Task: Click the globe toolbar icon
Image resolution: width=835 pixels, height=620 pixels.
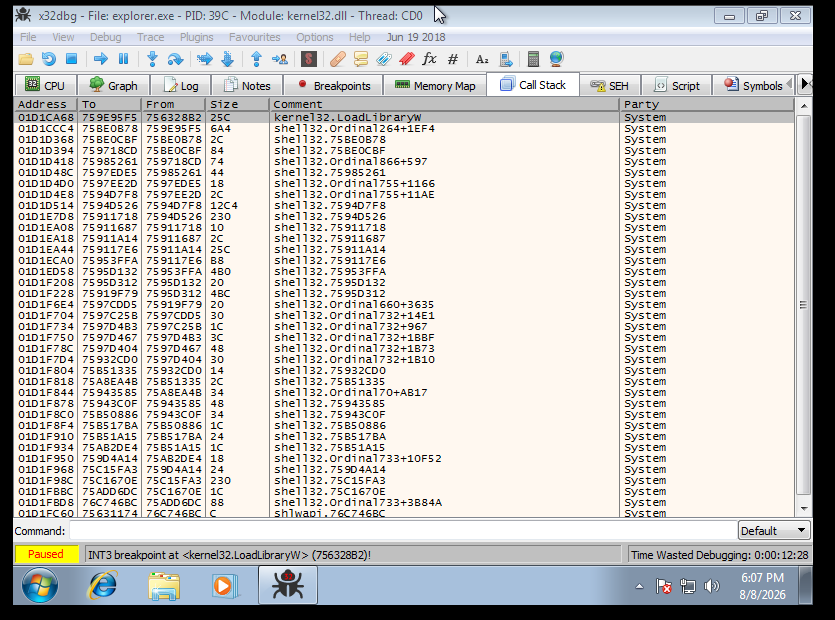Action: (x=556, y=59)
